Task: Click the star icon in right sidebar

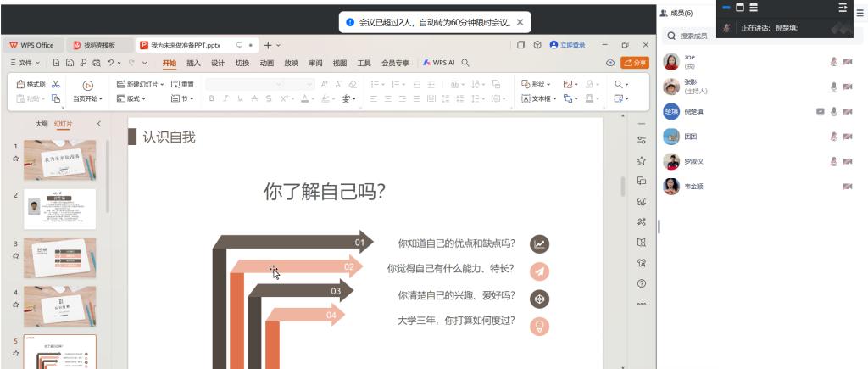Action: [x=642, y=160]
